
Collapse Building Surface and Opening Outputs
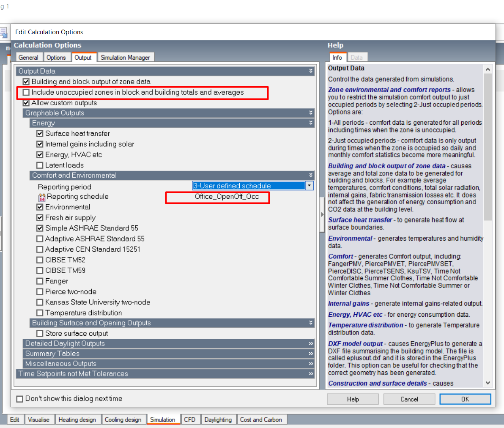tap(310, 323)
